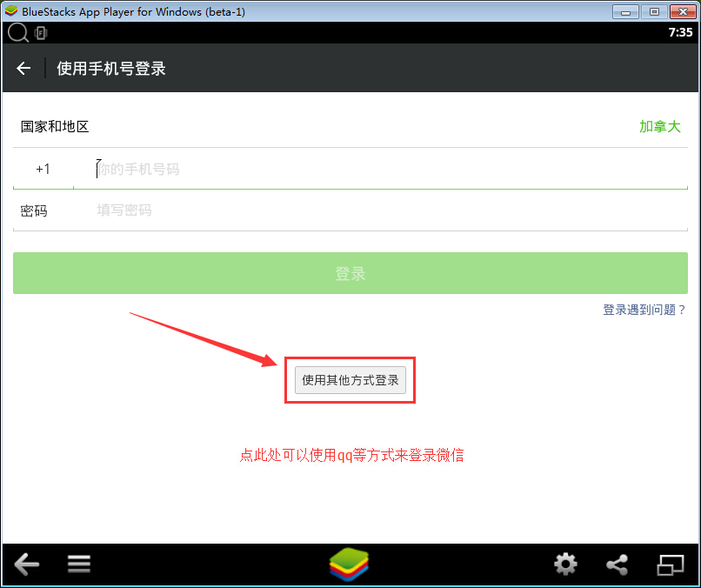Click the 7:35 clock in the status bar
Screen dimensions: 701x588
(x=681, y=31)
